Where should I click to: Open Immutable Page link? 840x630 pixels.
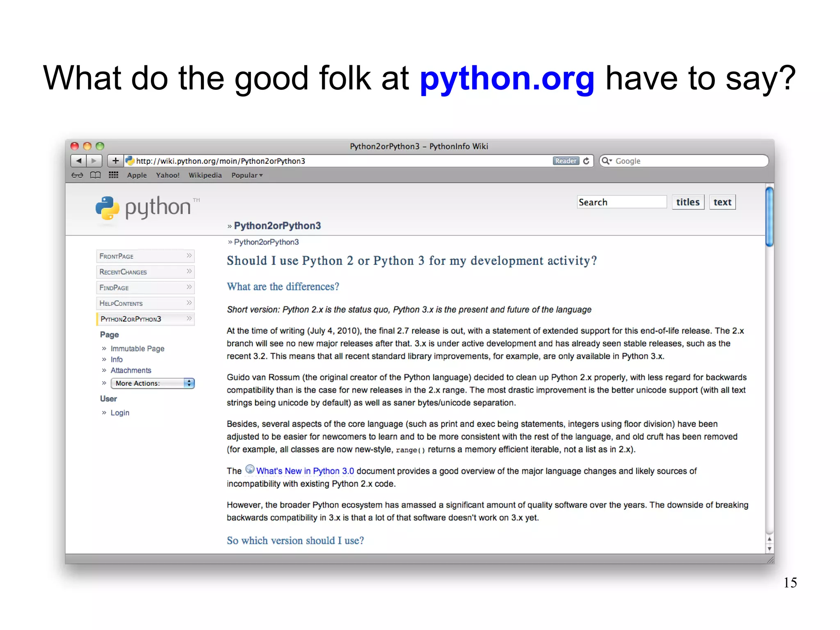coord(137,348)
